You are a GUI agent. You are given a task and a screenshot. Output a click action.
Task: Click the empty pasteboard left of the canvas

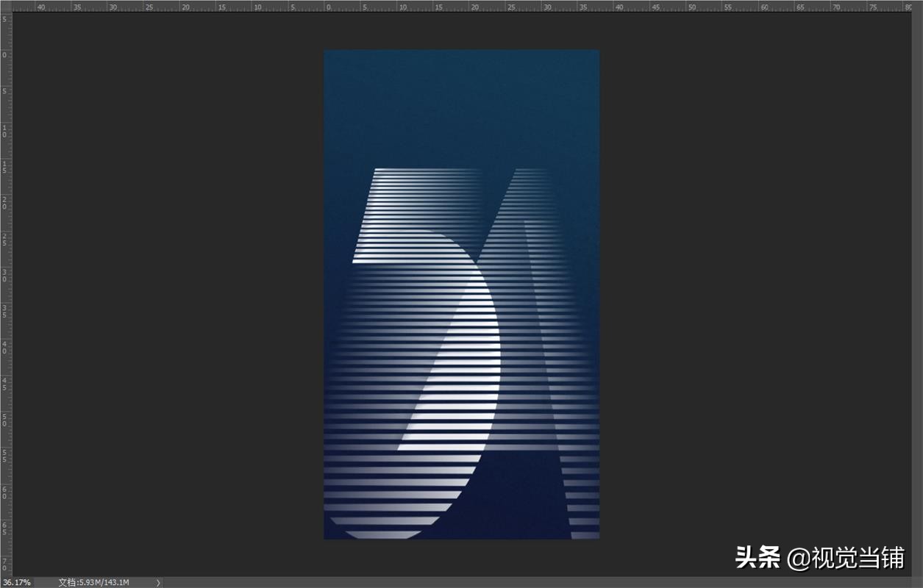[x=162, y=294]
